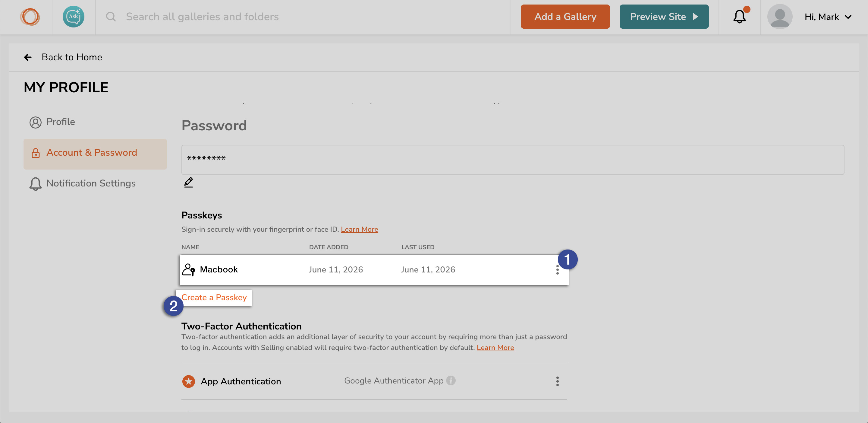Click the user avatar picture
Viewport: 868px width, 423px height.
pyautogui.click(x=780, y=17)
